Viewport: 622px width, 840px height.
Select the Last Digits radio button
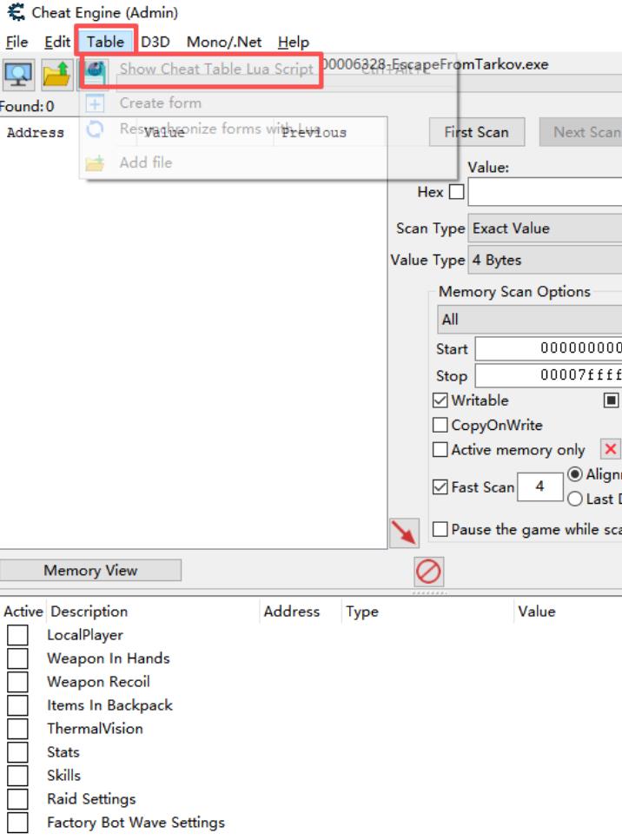tap(575, 499)
